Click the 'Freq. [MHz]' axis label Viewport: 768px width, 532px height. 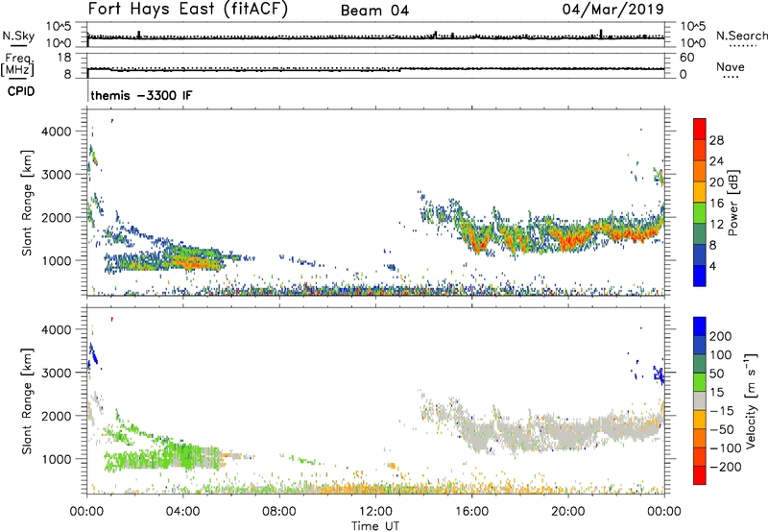point(17,65)
